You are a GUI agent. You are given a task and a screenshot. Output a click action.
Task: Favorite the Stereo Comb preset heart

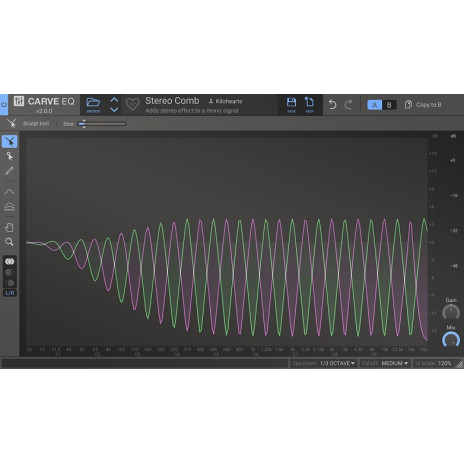pos(132,104)
